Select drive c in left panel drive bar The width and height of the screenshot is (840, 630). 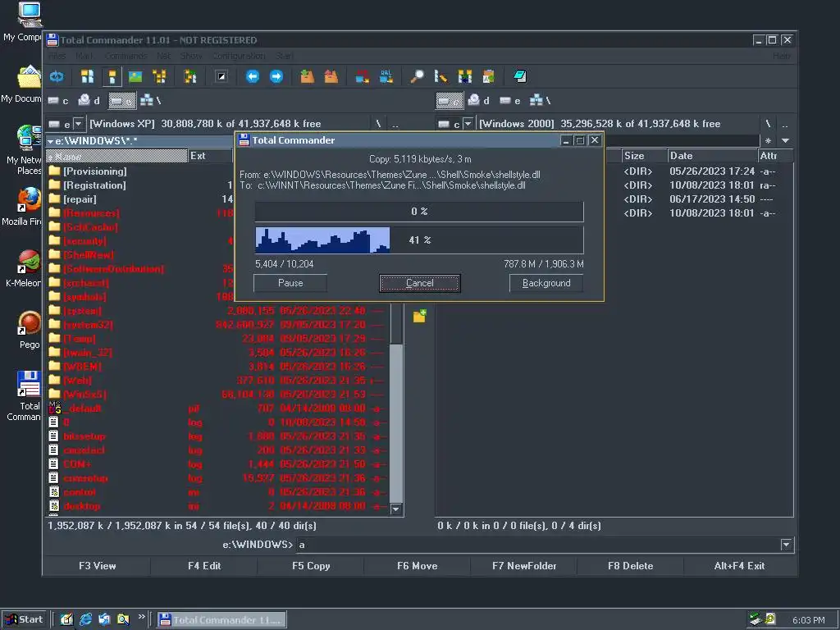coord(58,101)
